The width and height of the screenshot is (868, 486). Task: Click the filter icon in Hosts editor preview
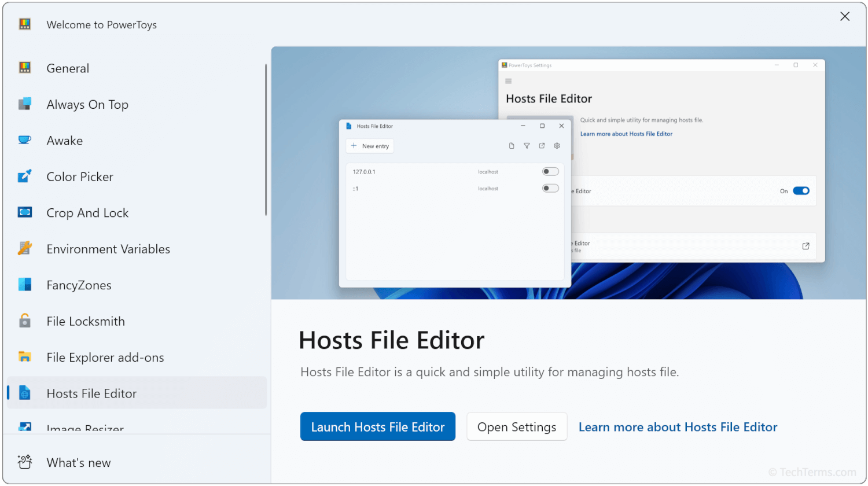click(527, 146)
